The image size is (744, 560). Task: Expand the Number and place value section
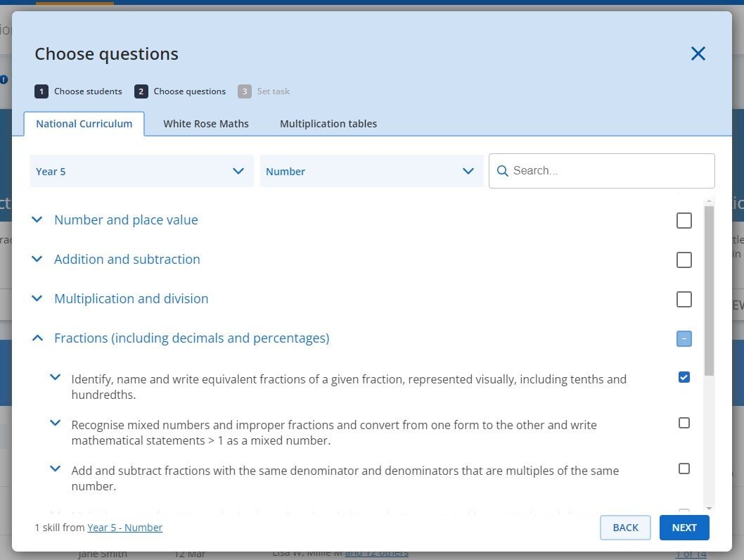pos(37,220)
